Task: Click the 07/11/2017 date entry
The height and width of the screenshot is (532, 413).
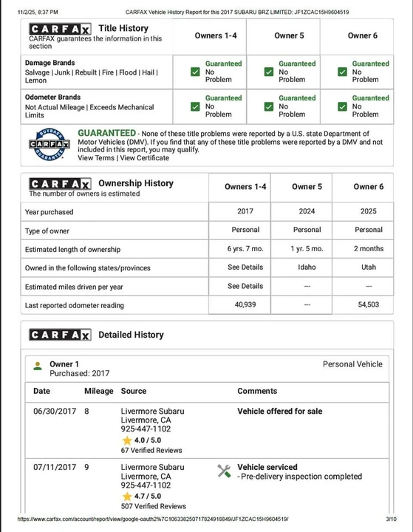Action: [55, 468]
